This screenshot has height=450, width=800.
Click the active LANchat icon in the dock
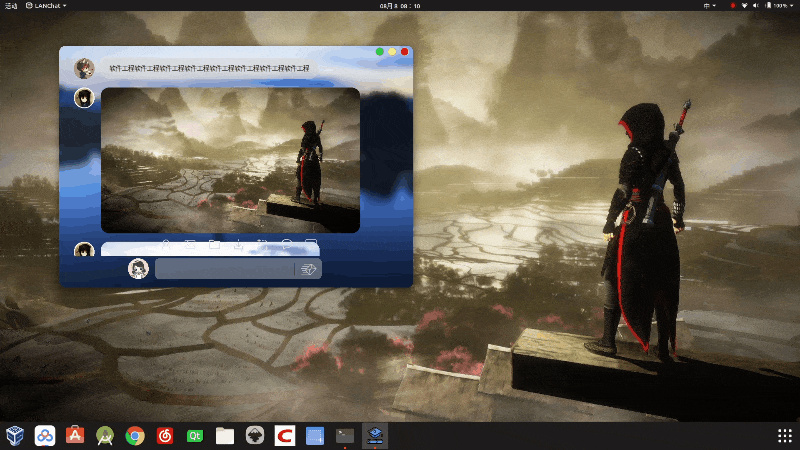[375, 436]
